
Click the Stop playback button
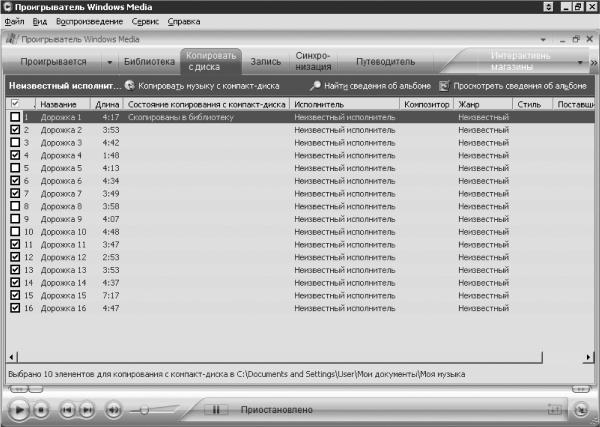tap(42, 409)
